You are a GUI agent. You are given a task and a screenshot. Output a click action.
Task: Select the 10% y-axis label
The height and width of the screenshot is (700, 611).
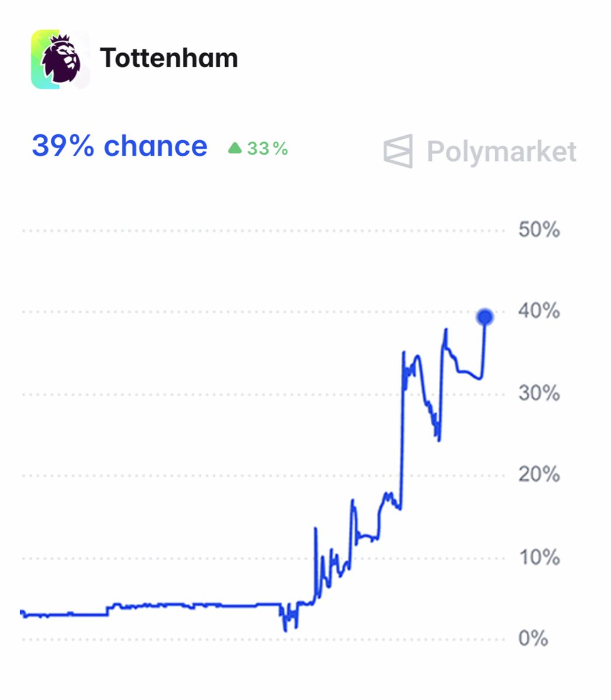click(539, 558)
